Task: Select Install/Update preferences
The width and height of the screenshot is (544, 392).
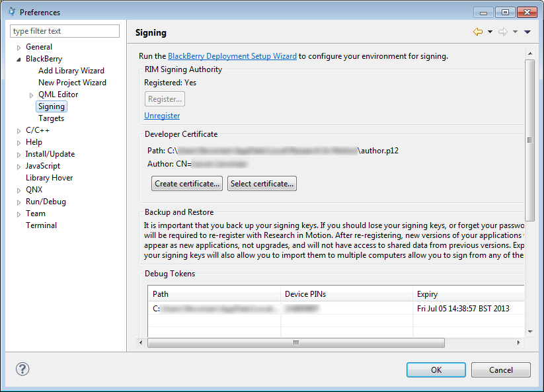Action: point(50,154)
